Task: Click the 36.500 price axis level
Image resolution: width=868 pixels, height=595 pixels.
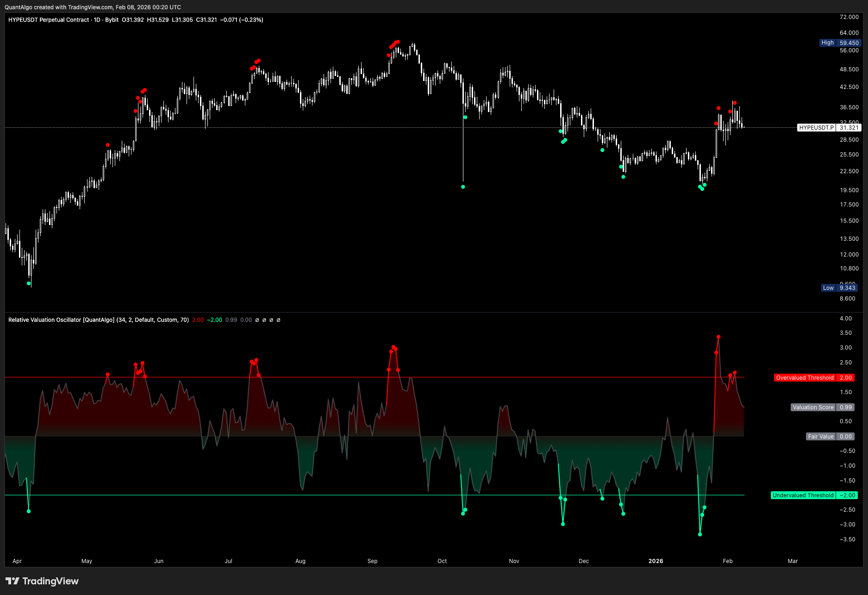Action: 849,107
